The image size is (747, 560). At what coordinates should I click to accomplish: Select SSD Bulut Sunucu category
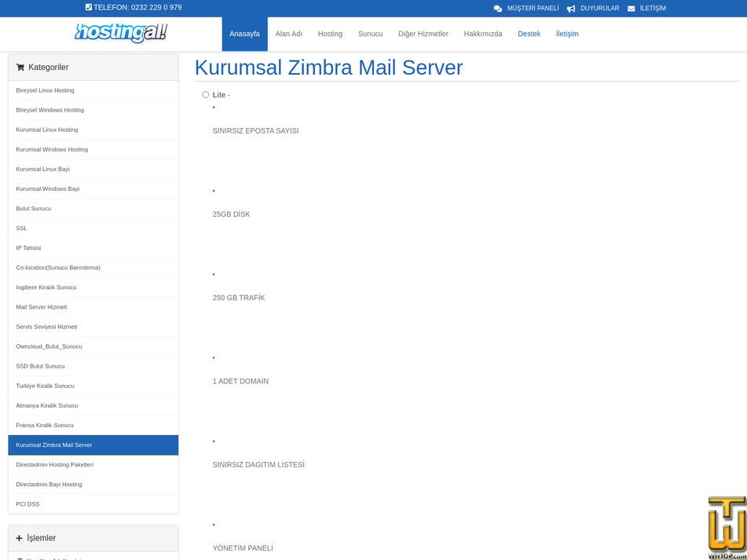[93, 366]
